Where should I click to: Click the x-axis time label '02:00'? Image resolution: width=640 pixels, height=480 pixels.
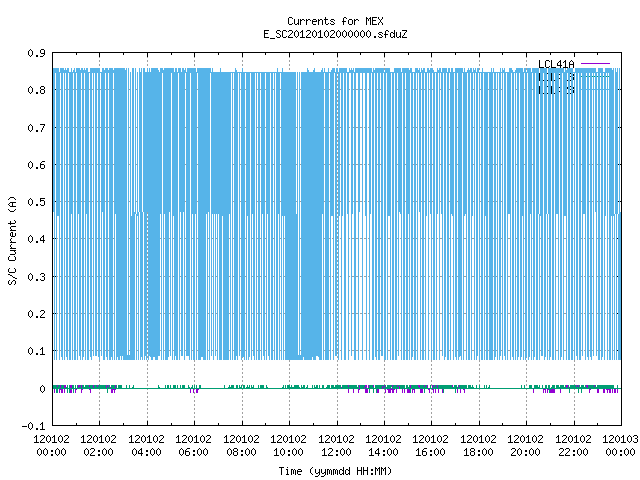[x=98, y=452]
